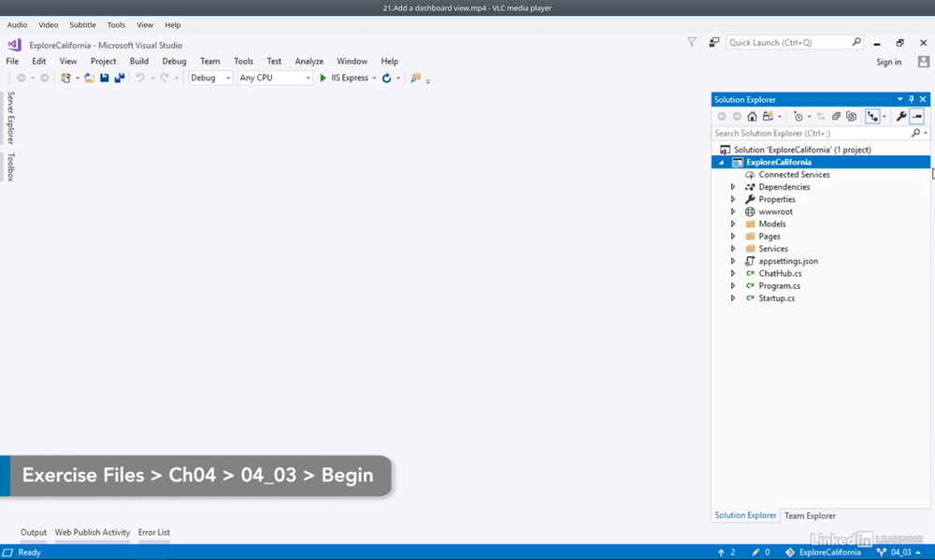Select ChatHub.cs file in the tree
The height and width of the screenshot is (560, 935).
click(x=780, y=273)
